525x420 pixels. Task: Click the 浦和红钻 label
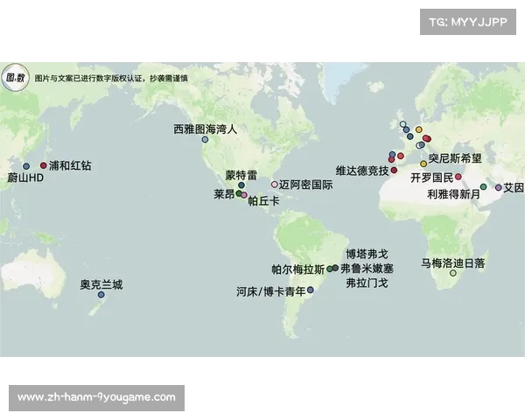70,165
